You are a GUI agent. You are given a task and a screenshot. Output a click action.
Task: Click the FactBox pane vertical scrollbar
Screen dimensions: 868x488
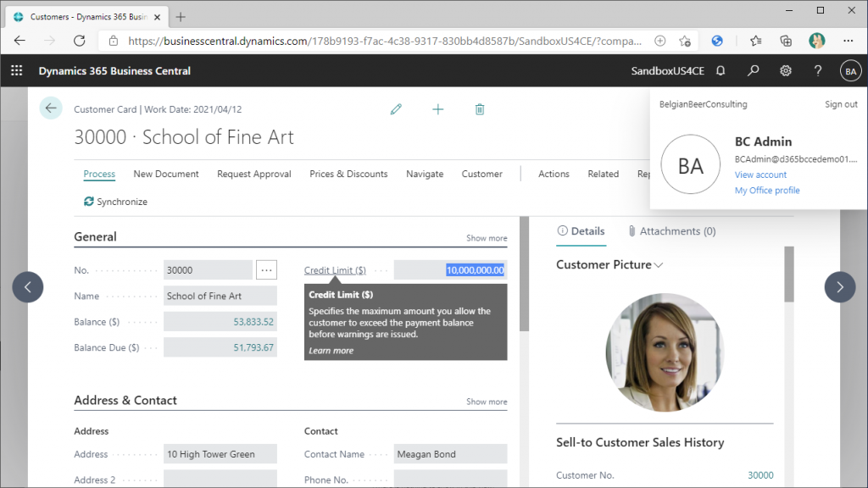tap(789, 274)
